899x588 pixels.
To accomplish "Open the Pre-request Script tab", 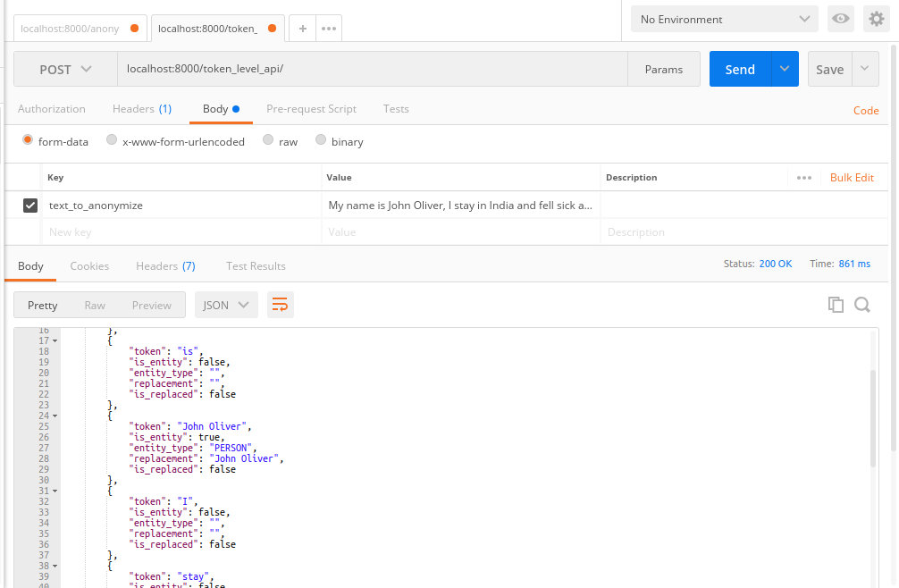I will click(311, 109).
